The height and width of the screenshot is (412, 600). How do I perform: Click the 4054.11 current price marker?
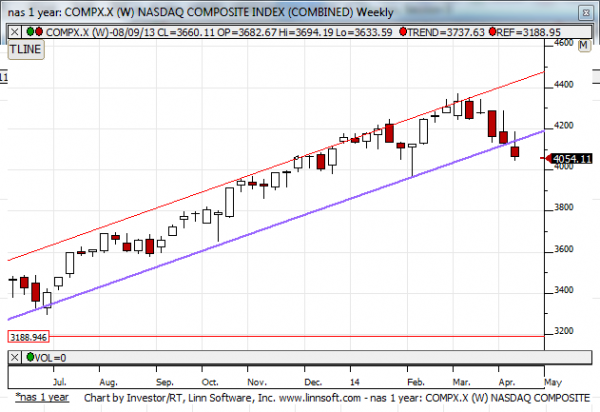(566, 158)
